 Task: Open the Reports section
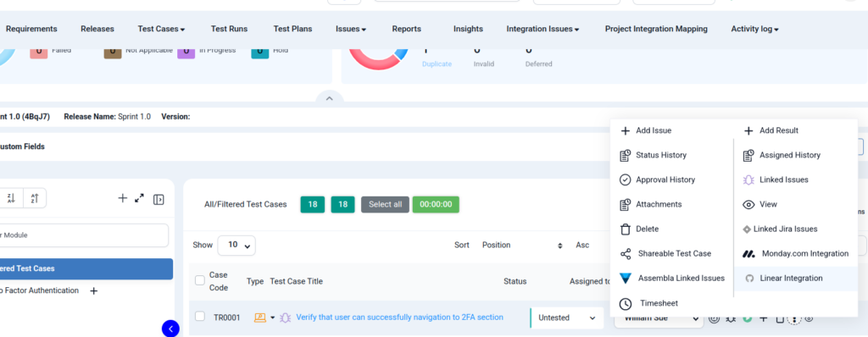click(x=407, y=29)
